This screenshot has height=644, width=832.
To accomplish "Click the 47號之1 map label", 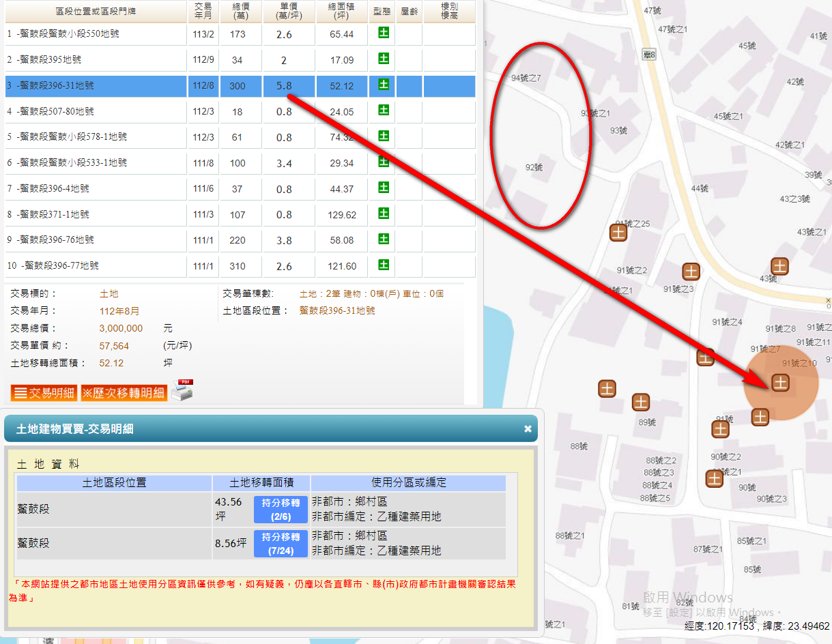I will tap(672, 29).
